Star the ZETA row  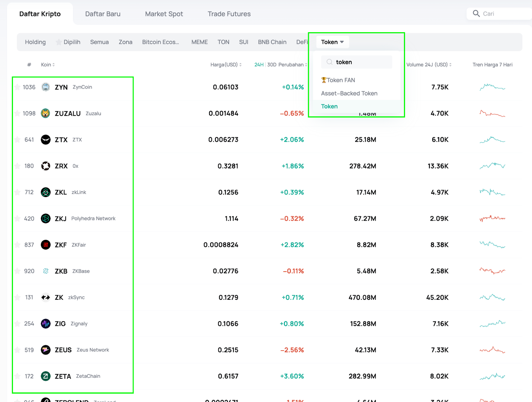[x=17, y=376]
